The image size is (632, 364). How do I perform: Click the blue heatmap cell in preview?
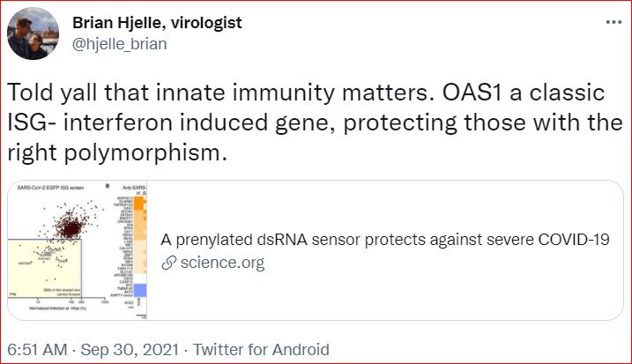(139, 290)
